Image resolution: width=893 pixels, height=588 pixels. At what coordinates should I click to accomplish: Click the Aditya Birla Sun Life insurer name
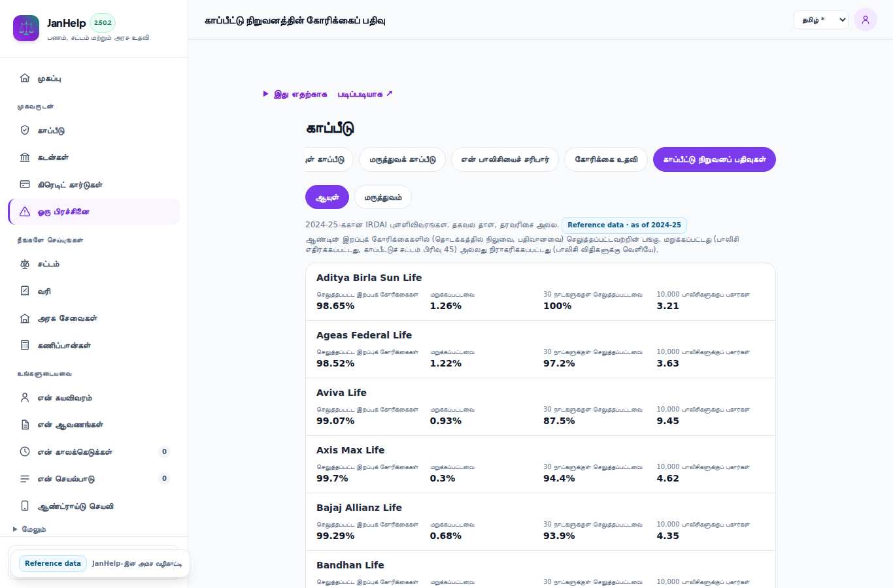pos(369,278)
